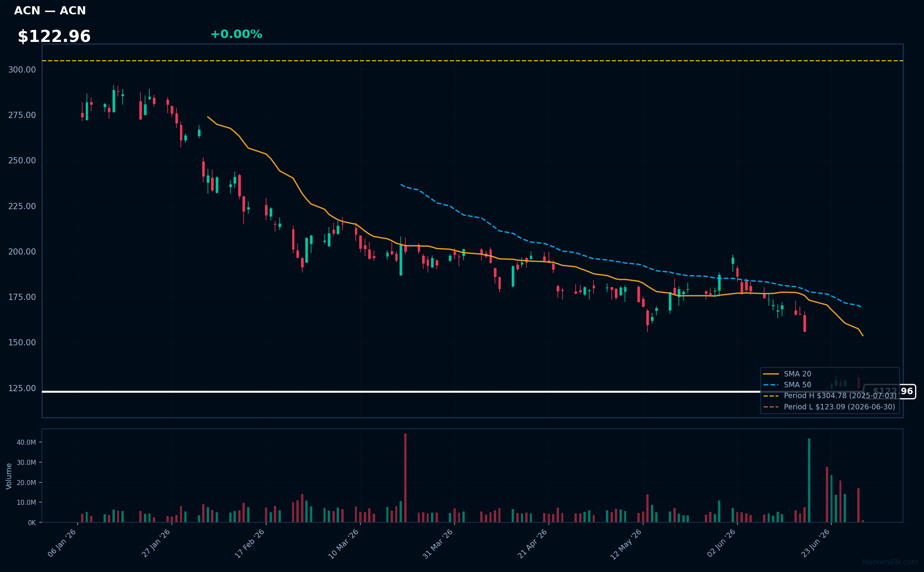Click the Period L $123.09 legend entry

click(829, 407)
